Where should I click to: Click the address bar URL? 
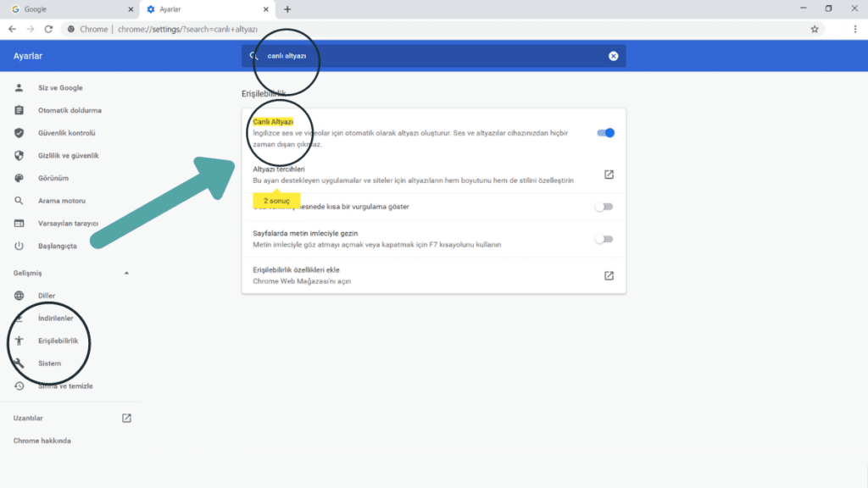pos(187,30)
